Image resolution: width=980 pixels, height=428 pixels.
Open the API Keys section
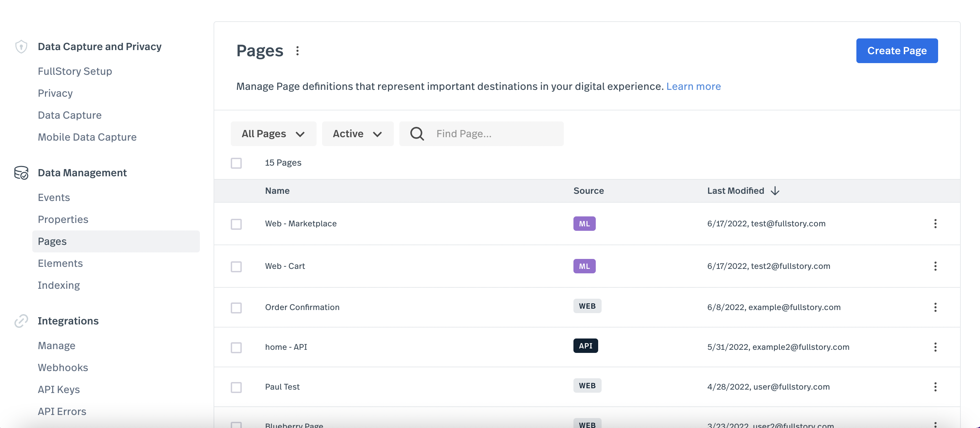click(x=59, y=389)
